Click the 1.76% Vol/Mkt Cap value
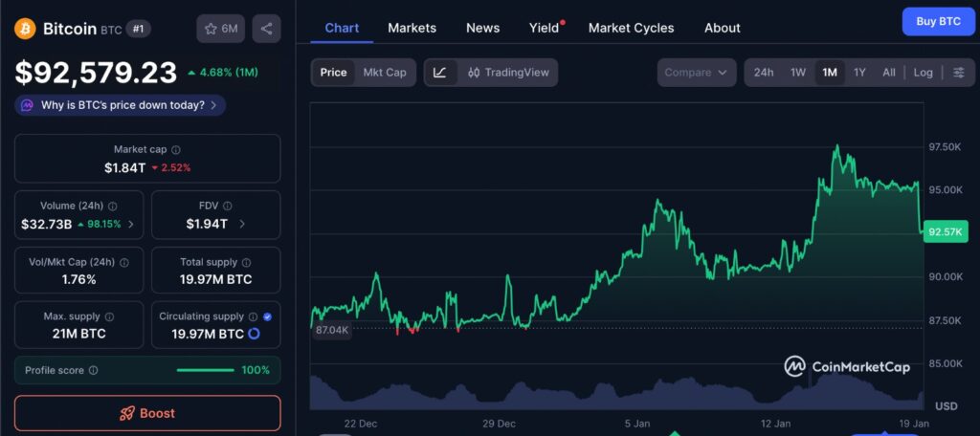 click(x=78, y=280)
